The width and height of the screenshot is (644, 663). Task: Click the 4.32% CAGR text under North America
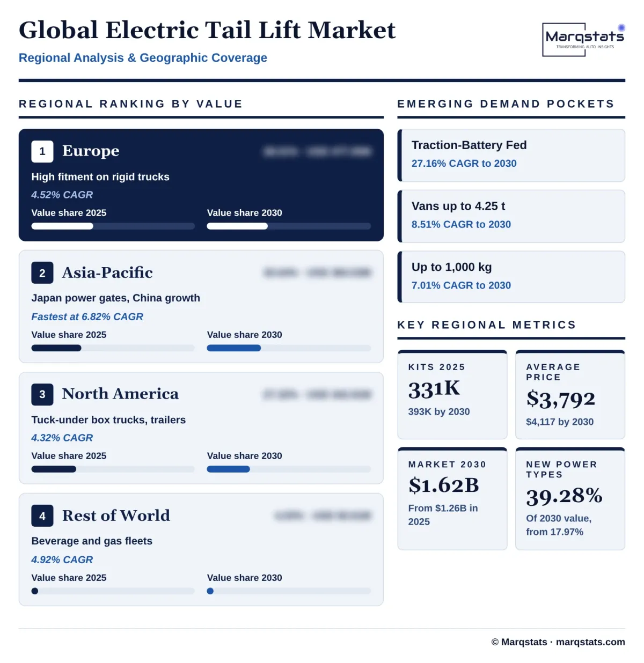[x=62, y=438]
